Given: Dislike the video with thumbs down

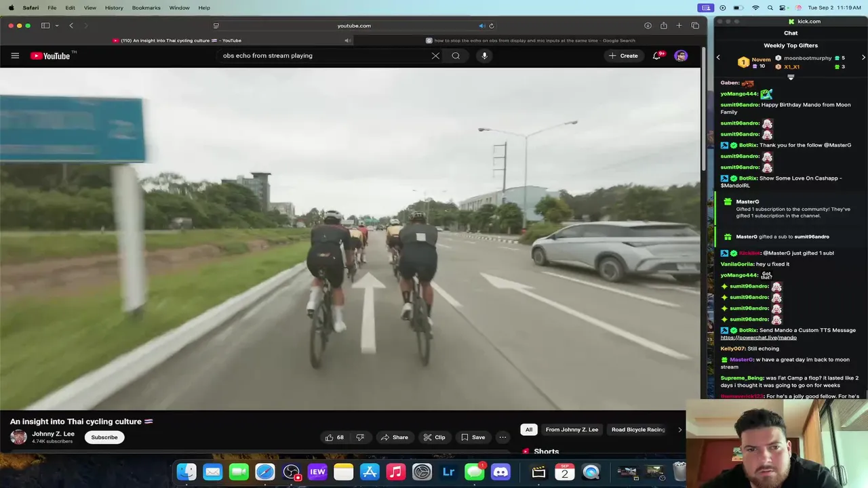Looking at the screenshot, I should (x=360, y=437).
